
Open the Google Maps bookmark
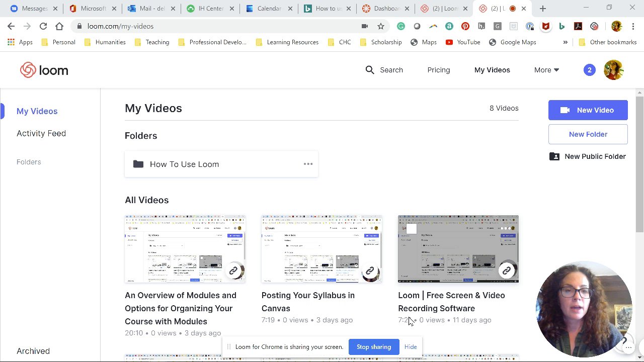[512, 42]
